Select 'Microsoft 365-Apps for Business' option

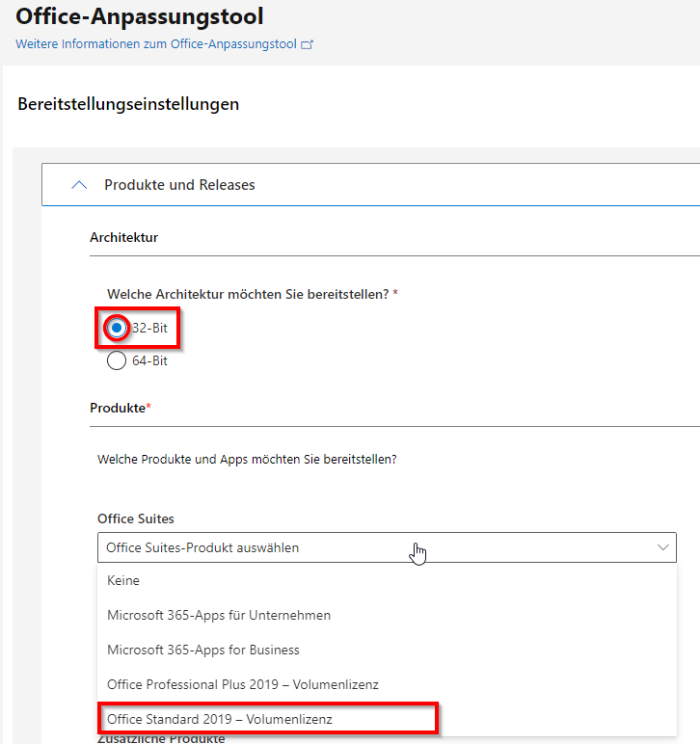click(203, 650)
